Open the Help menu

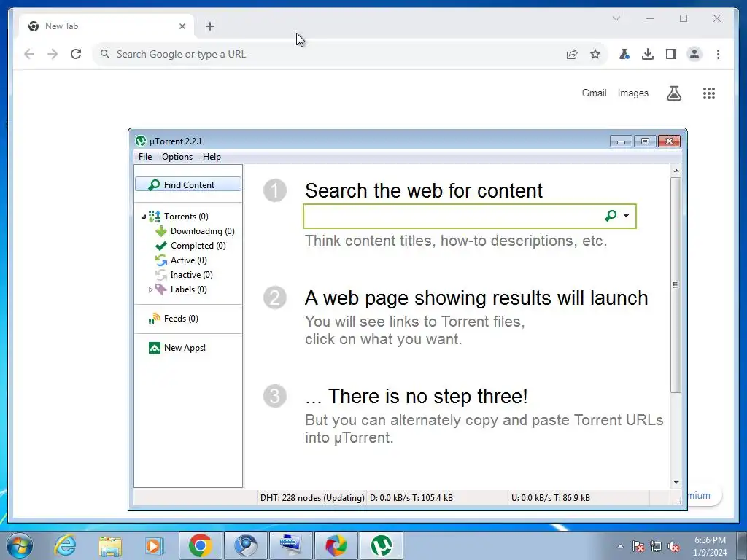point(212,157)
